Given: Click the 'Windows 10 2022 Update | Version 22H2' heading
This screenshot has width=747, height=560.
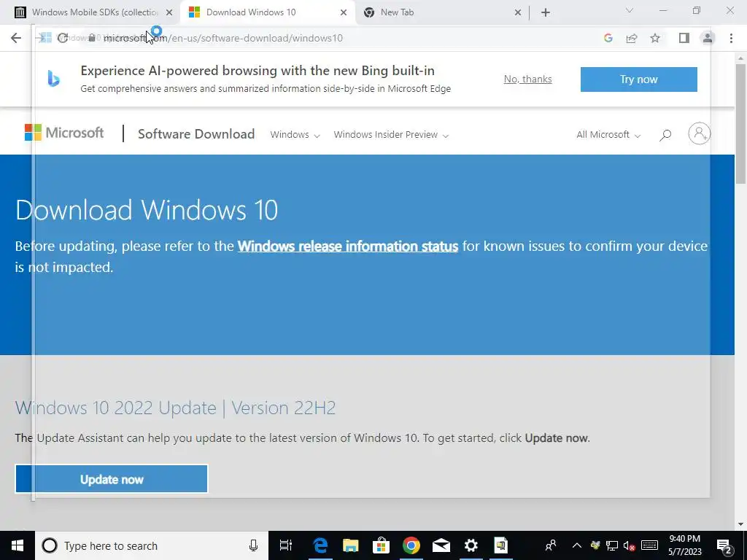Looking at the screenshot, I should coord(175,408).
